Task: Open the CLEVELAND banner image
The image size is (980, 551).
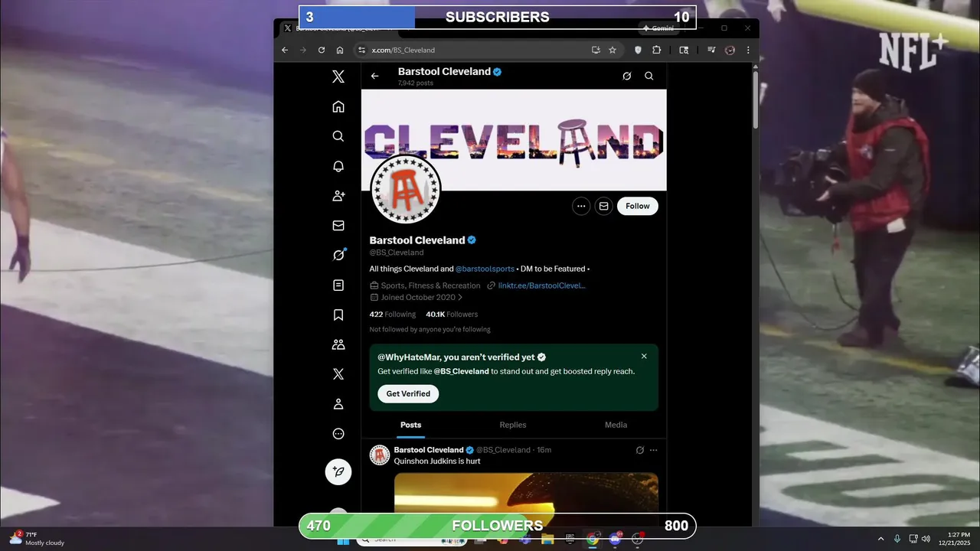Action: tap(514, 140)
